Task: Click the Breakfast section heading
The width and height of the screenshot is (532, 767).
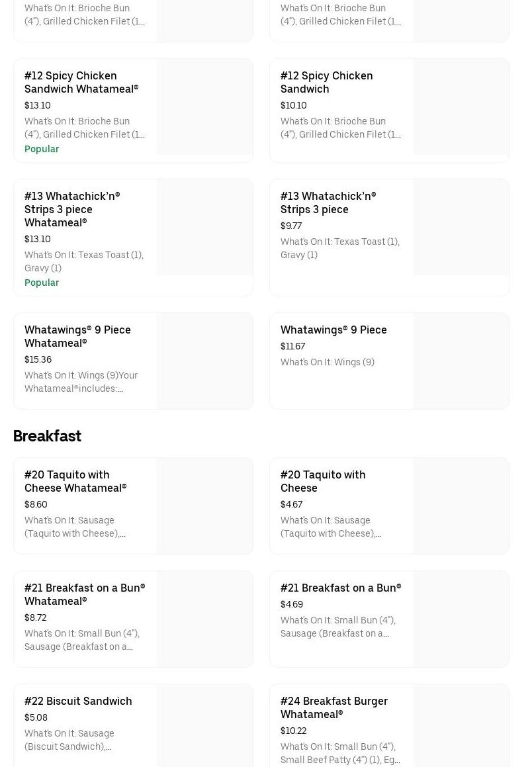Action: [x=47, y=436]
